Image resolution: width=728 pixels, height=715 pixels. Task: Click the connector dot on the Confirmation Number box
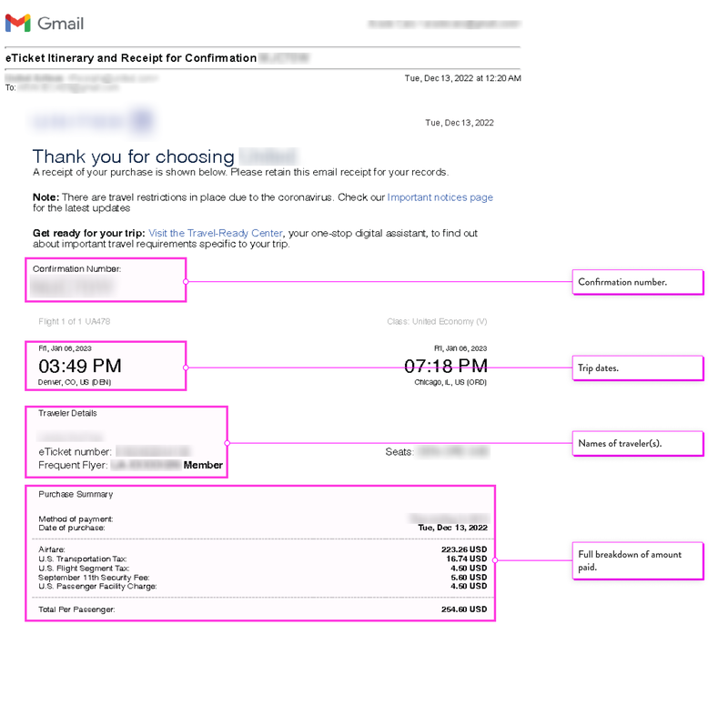click(x=186, y=282)
